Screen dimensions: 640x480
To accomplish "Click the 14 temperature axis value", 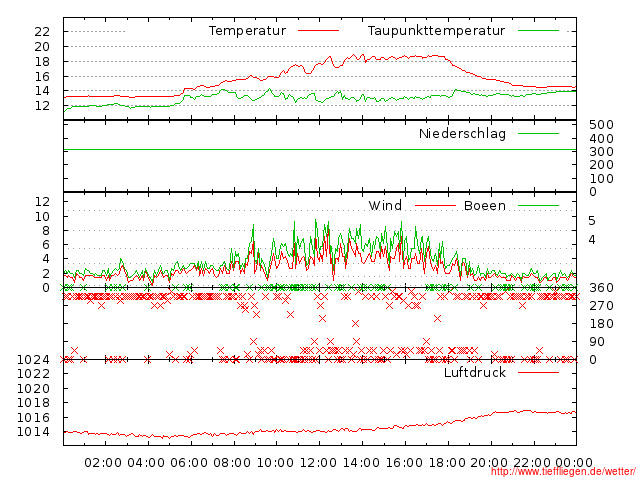I will click(x=42, y=91).
